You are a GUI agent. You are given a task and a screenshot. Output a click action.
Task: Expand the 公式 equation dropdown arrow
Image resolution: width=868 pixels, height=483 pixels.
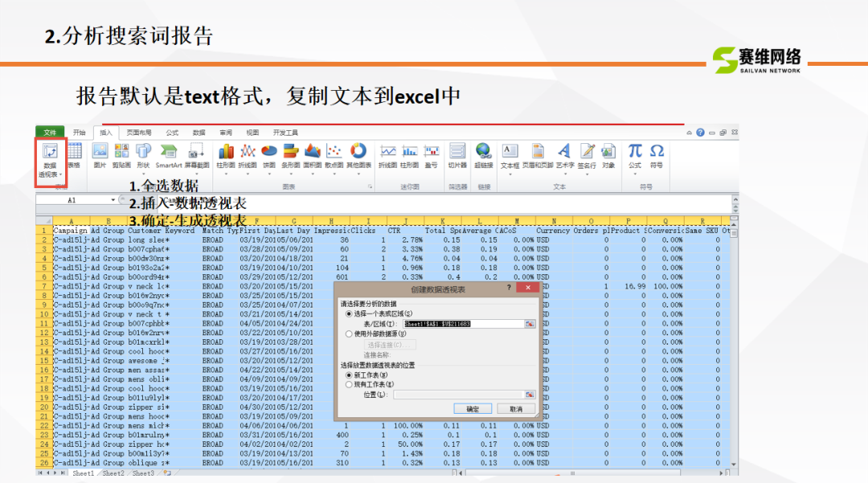(635, 174)
